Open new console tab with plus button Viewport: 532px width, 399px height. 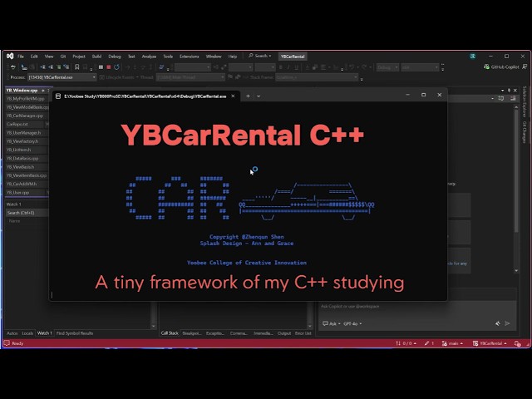[248, 96]
